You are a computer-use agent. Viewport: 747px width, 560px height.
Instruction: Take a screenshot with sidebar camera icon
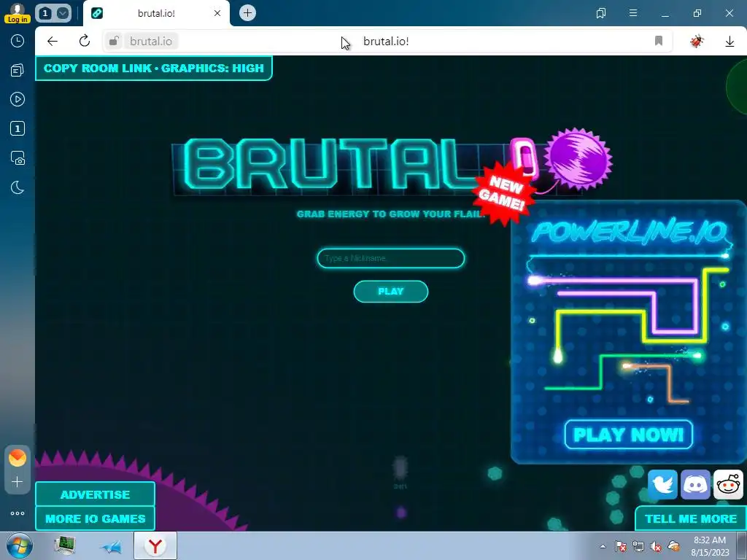[x=18, y=158]
